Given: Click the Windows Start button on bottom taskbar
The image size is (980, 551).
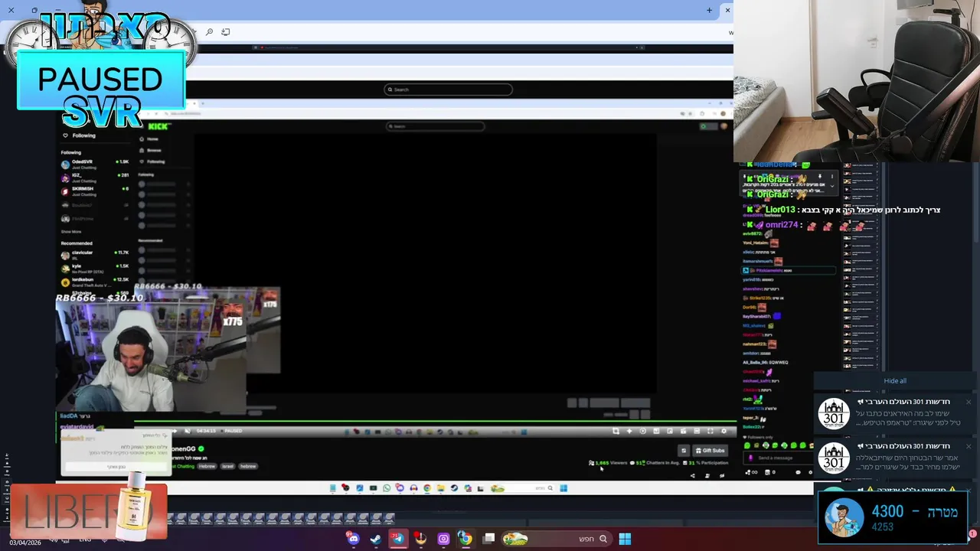Looking at the screenshot, I should pyautogui.click(x=625, y=539).
